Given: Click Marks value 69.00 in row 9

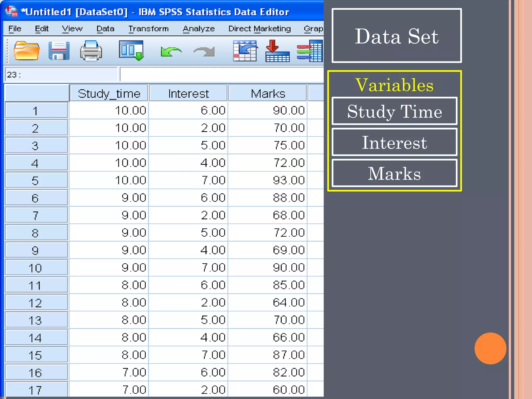Looking at the screenshot, I should pyautogui.click(x=268, y=250).
